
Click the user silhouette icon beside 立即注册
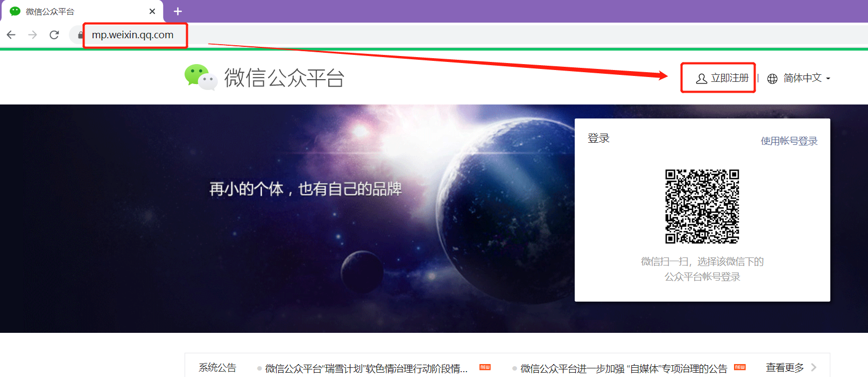[702, 79]
